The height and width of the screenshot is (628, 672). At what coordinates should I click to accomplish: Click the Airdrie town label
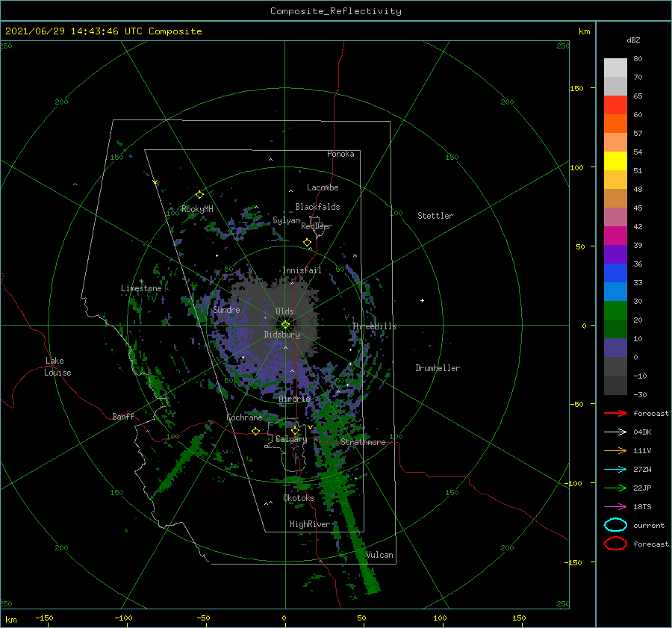[x=294, y=399]
